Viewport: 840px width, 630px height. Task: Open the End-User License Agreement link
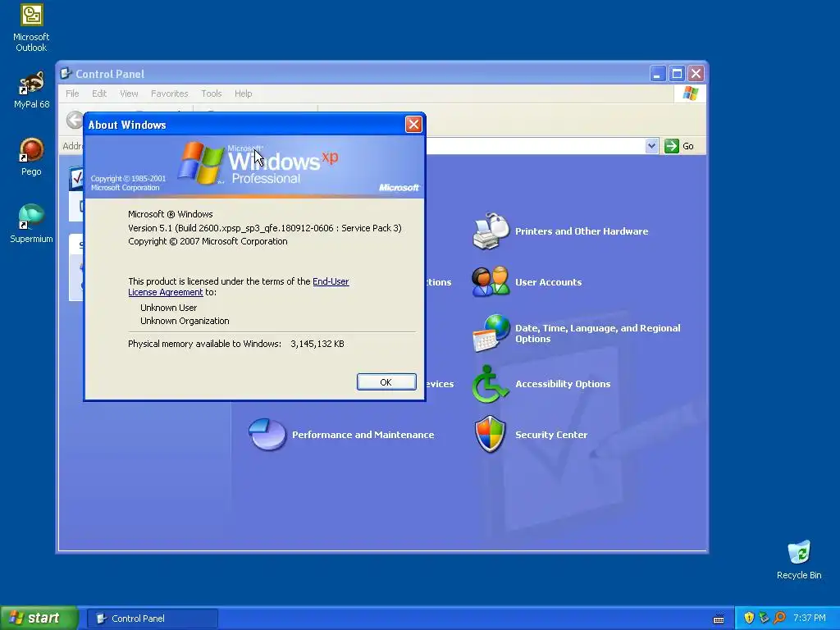(x=331, y=281)
